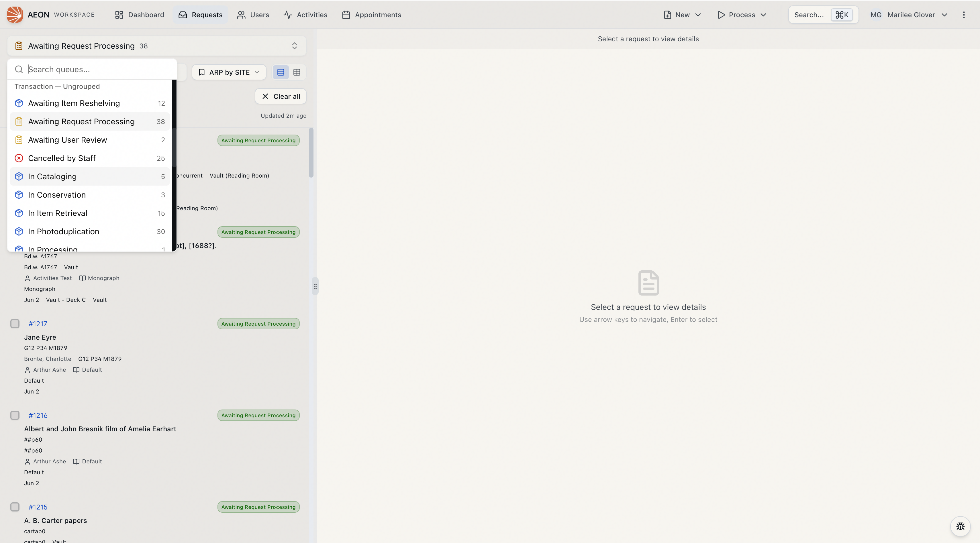Click the Activities pulse icon
Screen dimensions: 980x543
tap(288, 14)
